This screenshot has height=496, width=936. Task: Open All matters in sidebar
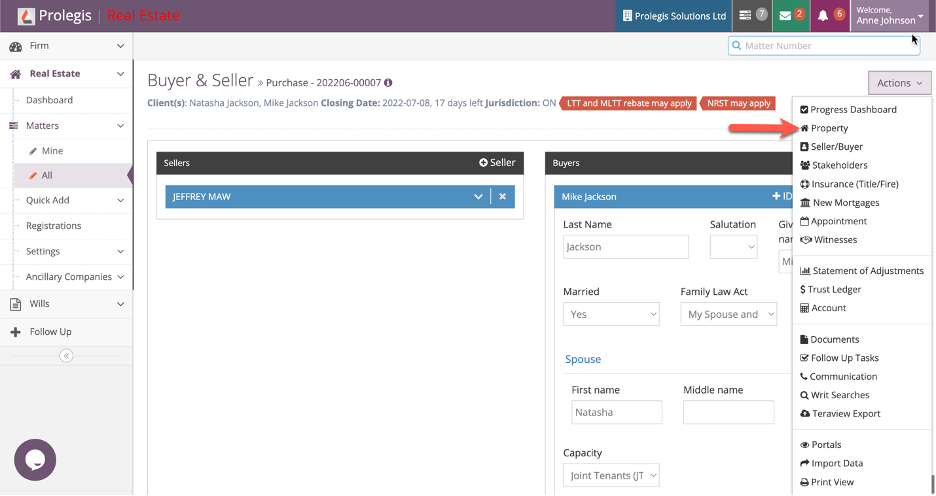pyautogui.click(x=47, y=175)
